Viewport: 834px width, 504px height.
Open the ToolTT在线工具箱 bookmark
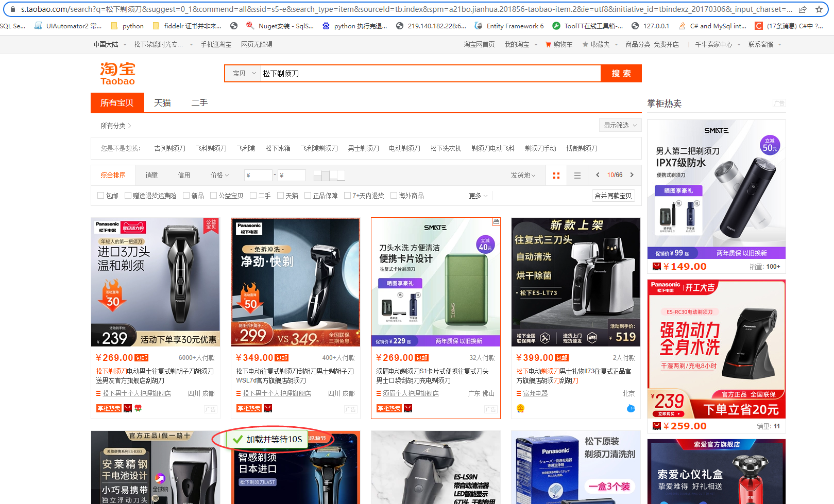(588, 26)
